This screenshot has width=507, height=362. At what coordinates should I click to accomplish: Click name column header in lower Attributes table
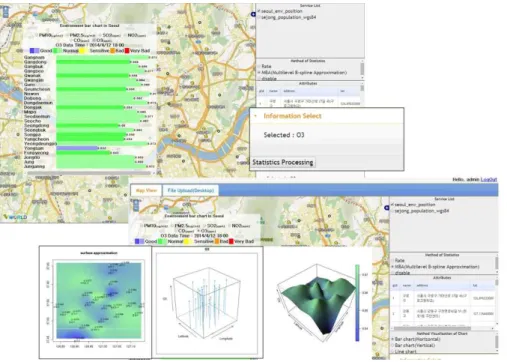point(406,286)
